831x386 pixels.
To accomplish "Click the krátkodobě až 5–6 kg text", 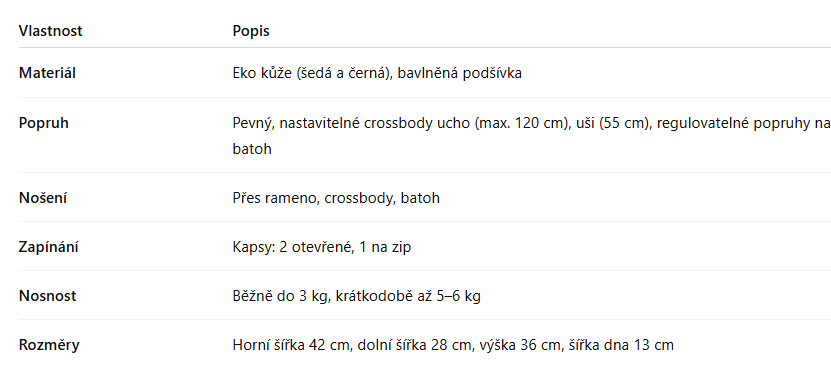I will (408, 296).
